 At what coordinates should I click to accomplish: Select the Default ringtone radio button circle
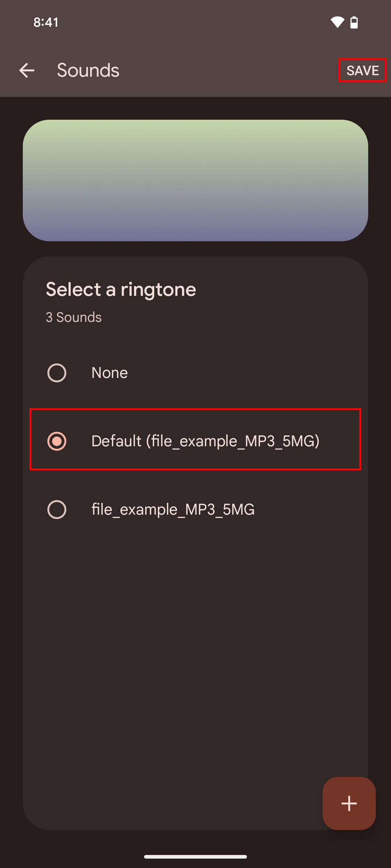click(57, 441)
